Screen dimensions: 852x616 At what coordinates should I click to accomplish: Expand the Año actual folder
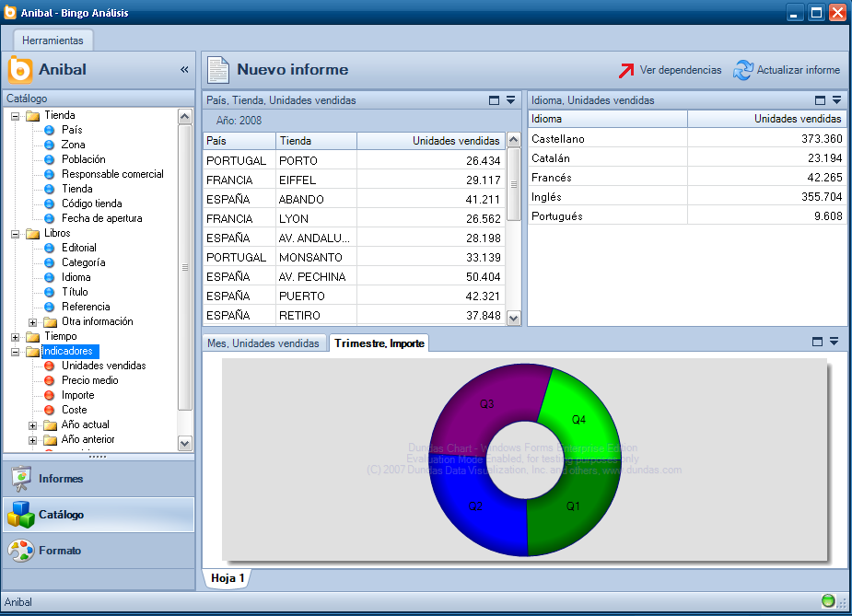point(33,425)
